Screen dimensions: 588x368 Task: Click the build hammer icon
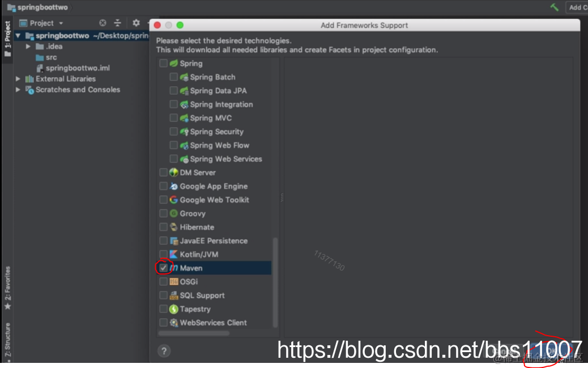pos(554,7)
